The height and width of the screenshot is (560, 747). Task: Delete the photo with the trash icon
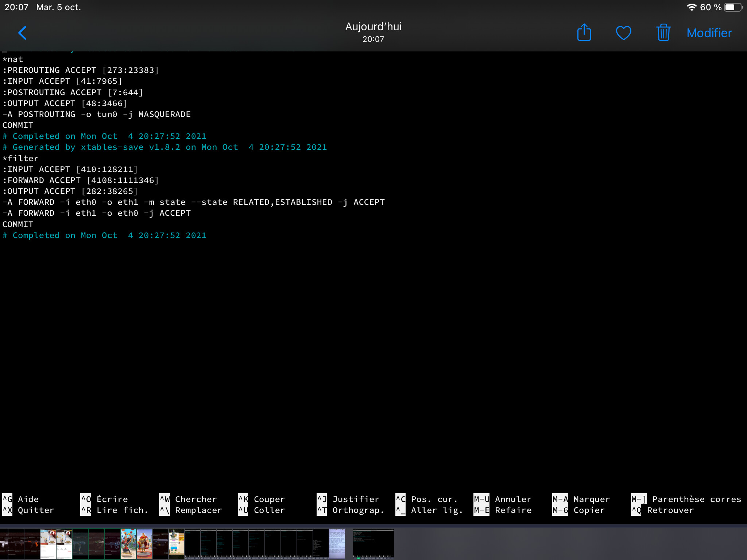tap(663, 32)
